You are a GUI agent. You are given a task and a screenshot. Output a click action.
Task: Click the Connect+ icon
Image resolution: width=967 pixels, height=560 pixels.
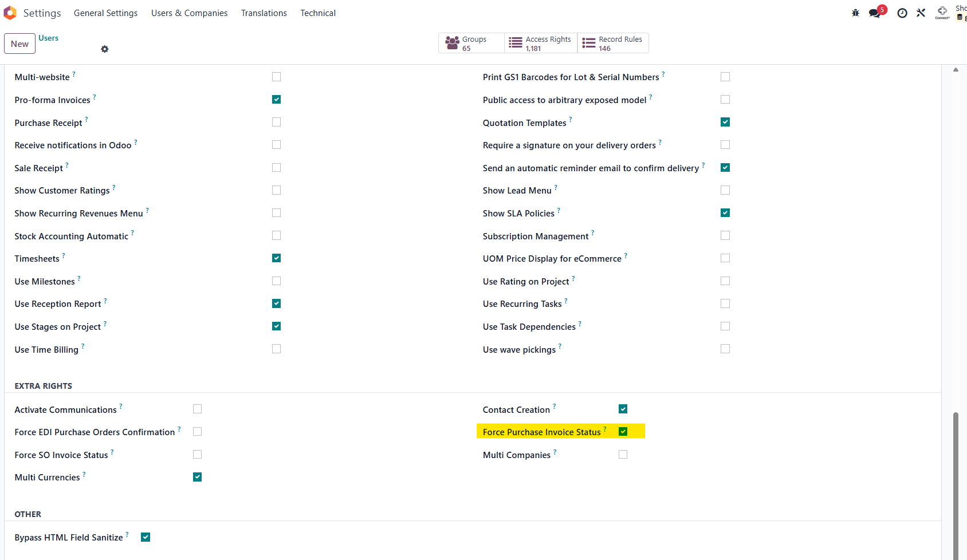click(x=942, y=12)
